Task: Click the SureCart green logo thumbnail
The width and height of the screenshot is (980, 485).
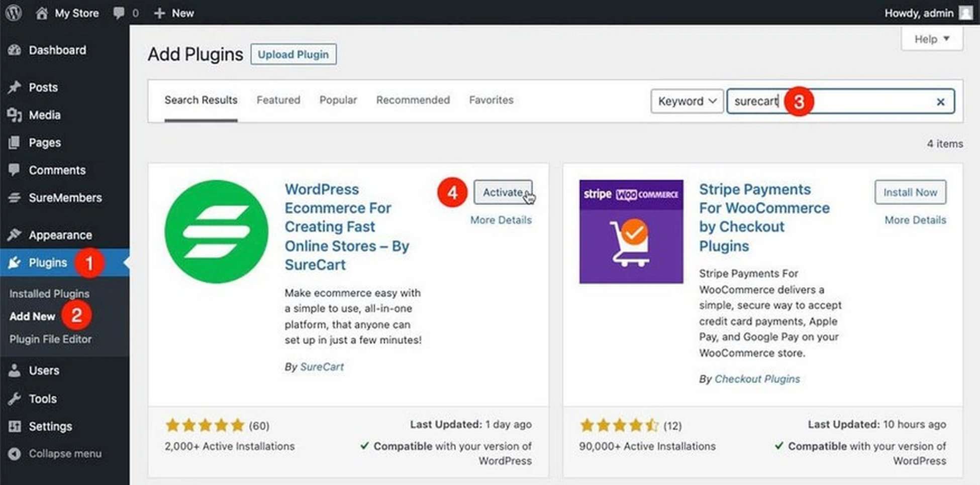Action: tap(216, 231)
